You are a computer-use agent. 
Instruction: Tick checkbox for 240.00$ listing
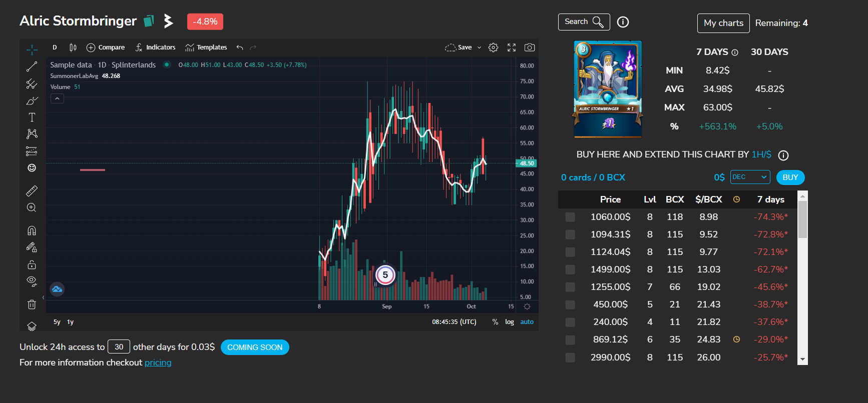point(570,322)
